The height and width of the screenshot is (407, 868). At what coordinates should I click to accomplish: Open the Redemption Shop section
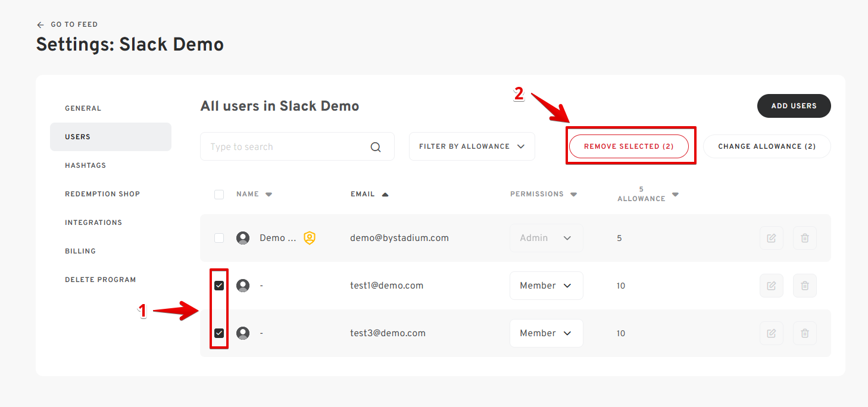(x=102, y=194)
